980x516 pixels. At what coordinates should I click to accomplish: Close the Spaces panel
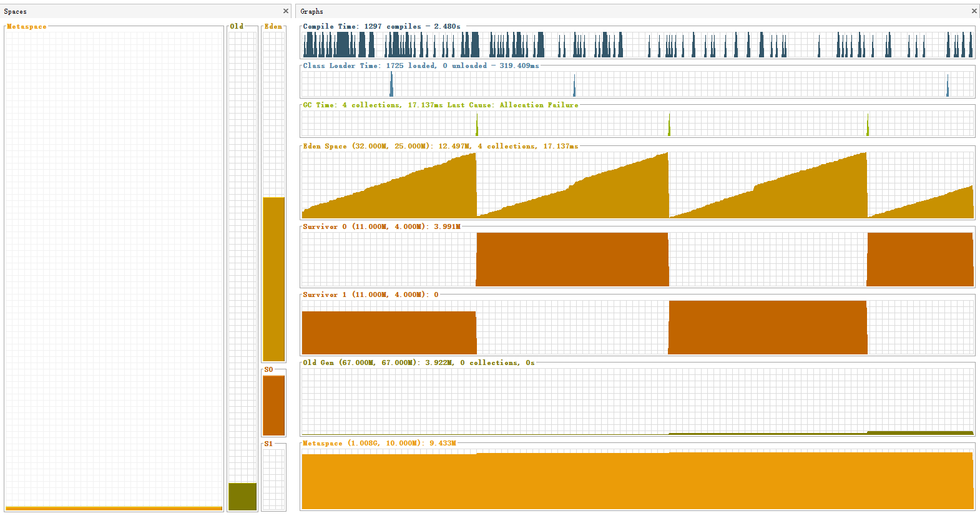[286, 11]
